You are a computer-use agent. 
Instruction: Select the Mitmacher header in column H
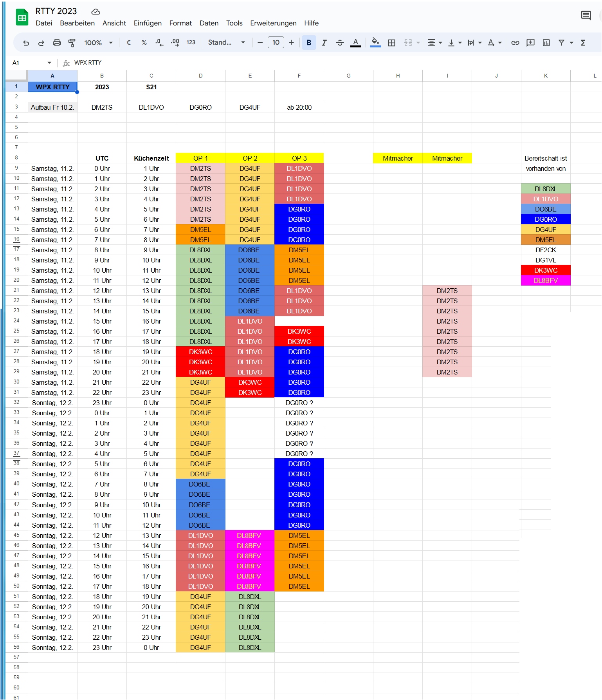coord(398,158)
